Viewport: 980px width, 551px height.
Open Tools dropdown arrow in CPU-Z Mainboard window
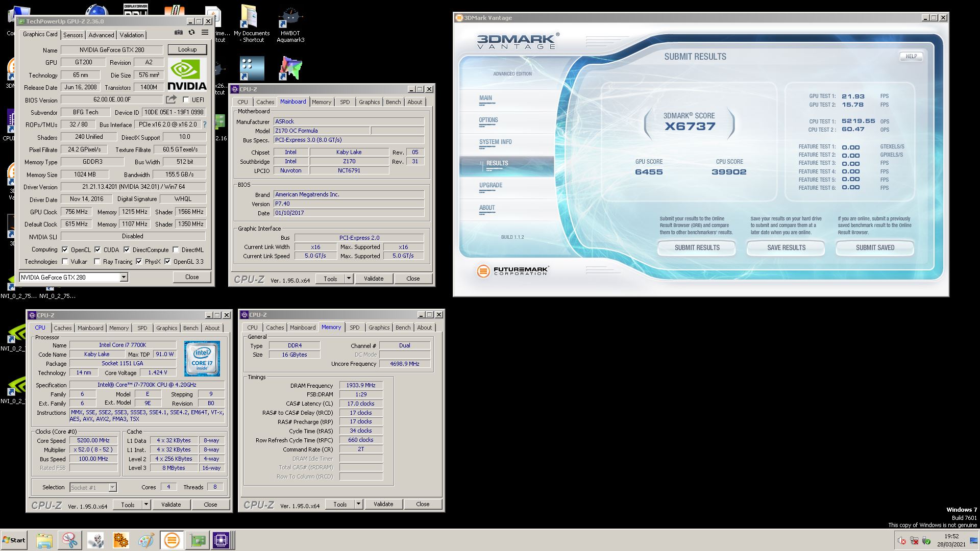point(349,279)
